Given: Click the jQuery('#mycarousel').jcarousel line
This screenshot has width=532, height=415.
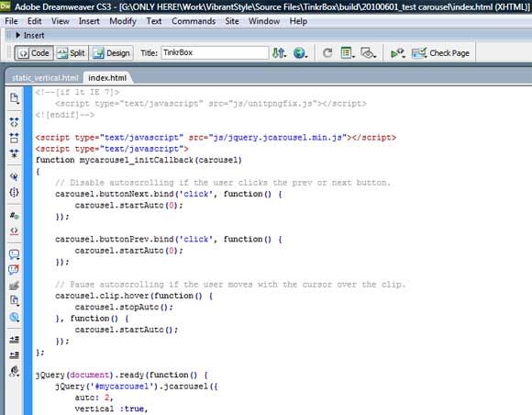Looking at the screenshot, I should pyautogui.click(x=137, y=387).
